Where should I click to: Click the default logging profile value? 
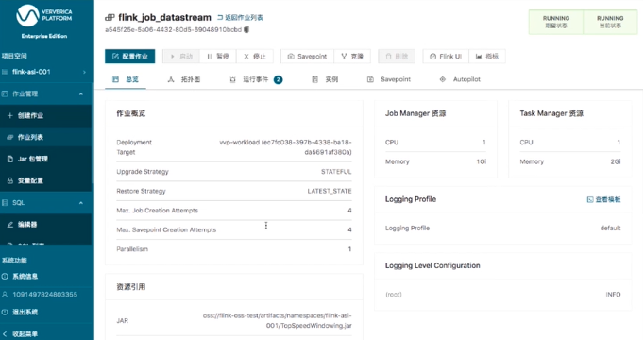click(x=610, y=228)
